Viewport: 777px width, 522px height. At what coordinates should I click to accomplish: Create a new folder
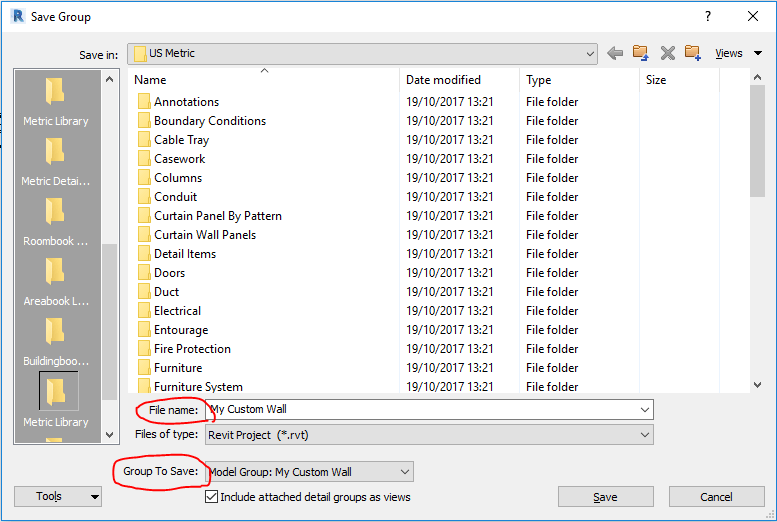pos(693,53)
